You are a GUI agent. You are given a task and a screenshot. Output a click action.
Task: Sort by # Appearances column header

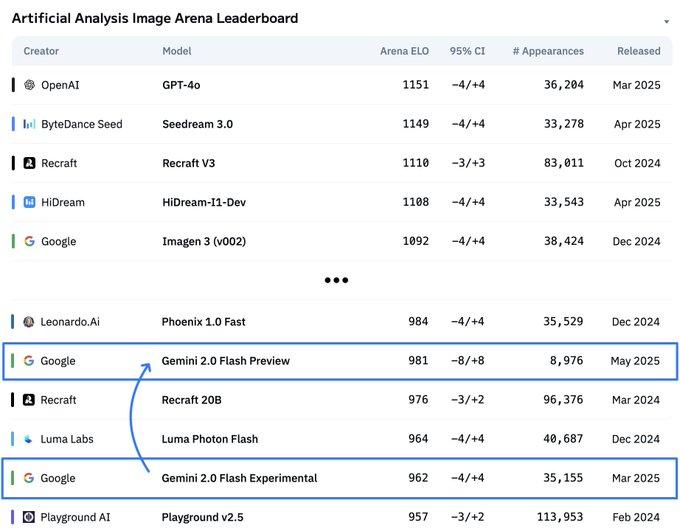[x=548, y=51]
